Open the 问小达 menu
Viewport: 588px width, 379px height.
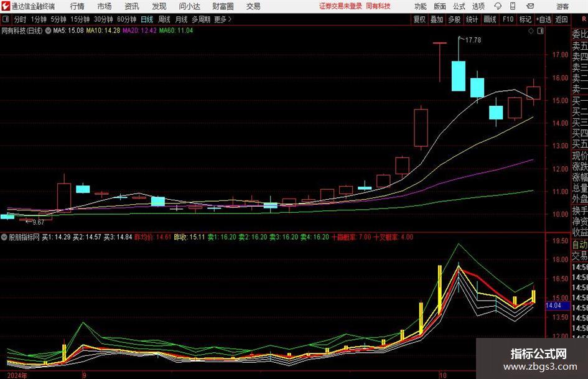[x=189, y=6]
